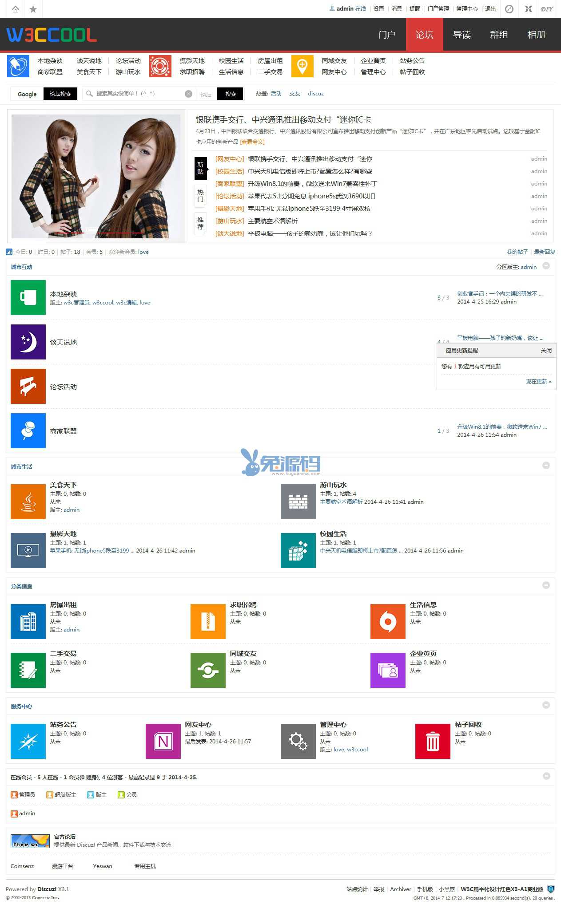Click the featured slideshow photo
The width and height of the screenshot is (561, 924).
[x=96, y=176]
